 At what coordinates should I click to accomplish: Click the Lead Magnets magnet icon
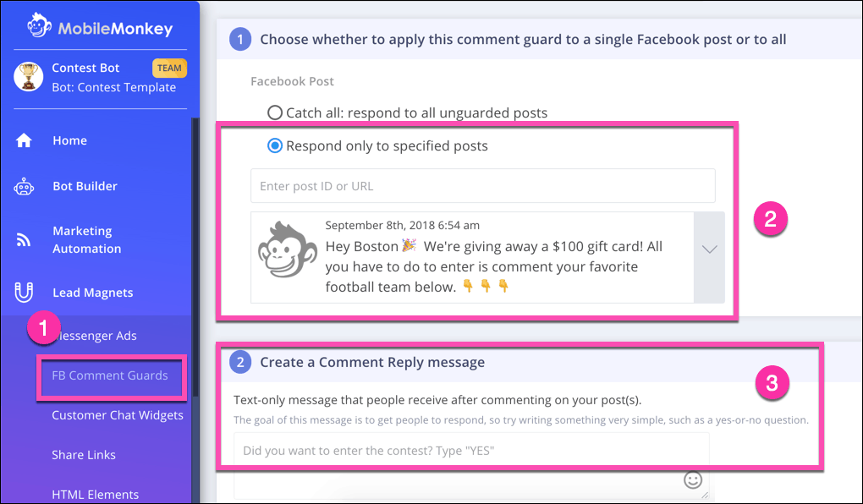[24, 293]
